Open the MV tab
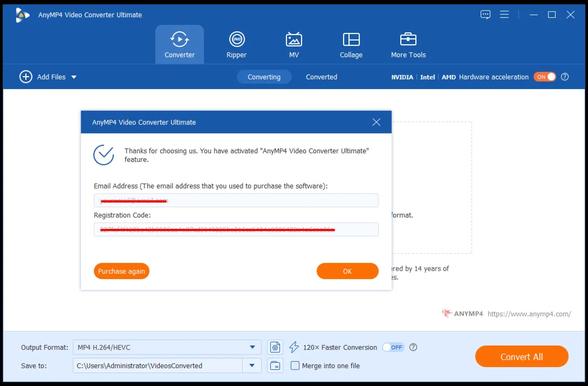Image resolution: width=588 pixels, height=386 pixels. point(294,45)
